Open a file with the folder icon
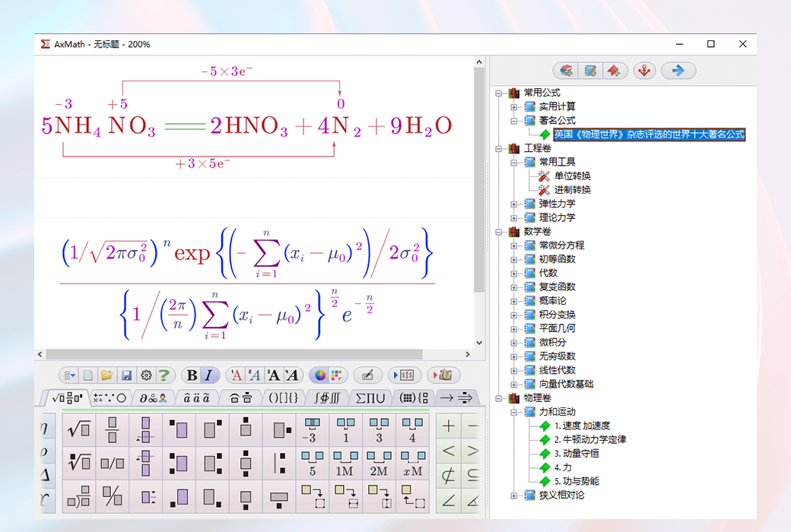This screenshot has width=791, height=532. (x=105, y=375)
